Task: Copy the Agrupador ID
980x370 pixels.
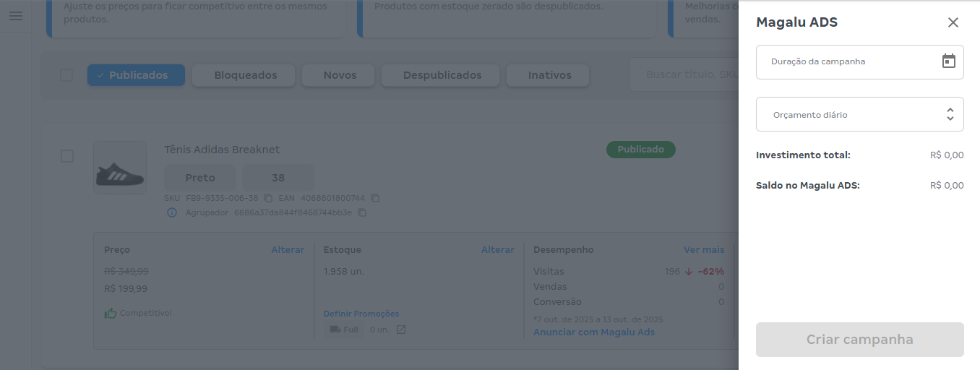Action: [x=362, y=212]
